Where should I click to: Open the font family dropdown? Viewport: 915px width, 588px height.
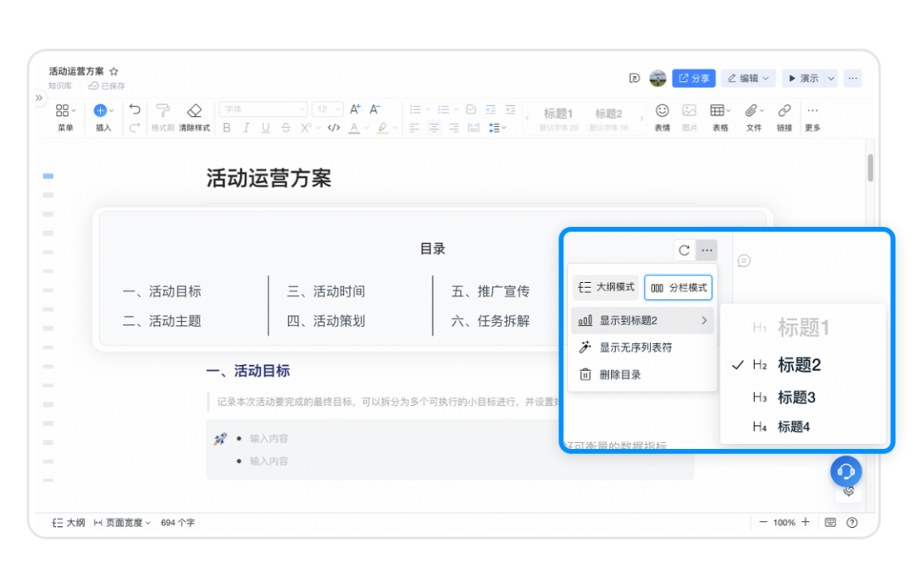click(x=263, y=109)
